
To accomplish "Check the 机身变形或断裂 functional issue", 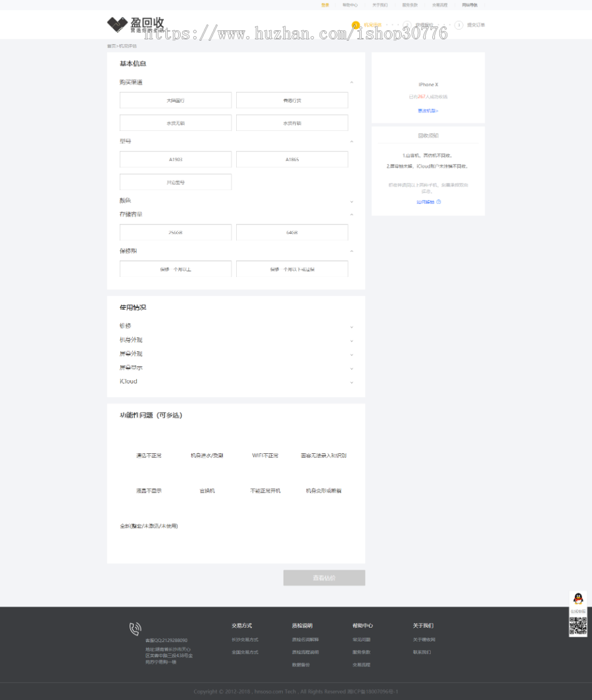I will tap(324, 491).
